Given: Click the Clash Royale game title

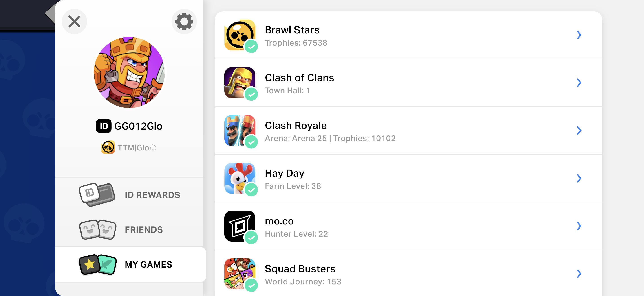Looking at the screenshot, I should 296,126.
